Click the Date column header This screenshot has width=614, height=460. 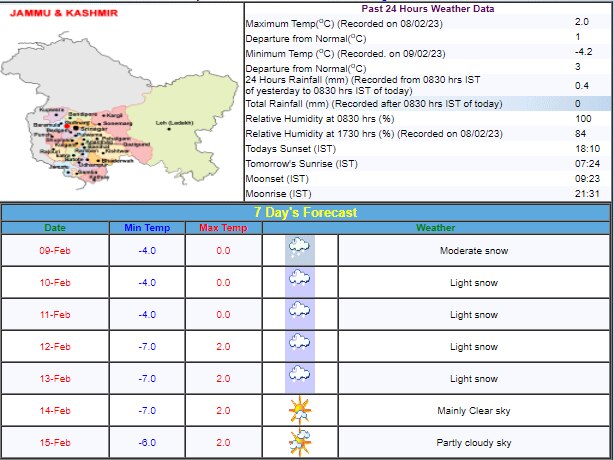coord(55,227)
